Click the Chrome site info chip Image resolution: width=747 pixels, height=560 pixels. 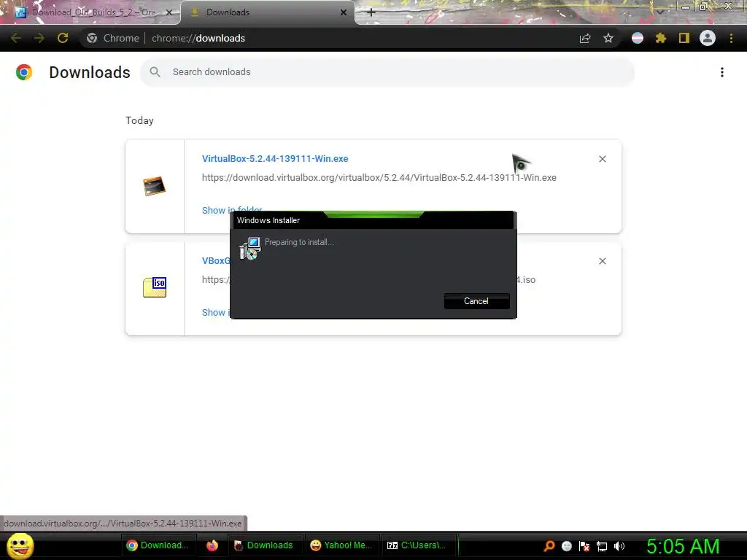coord(114,38)
